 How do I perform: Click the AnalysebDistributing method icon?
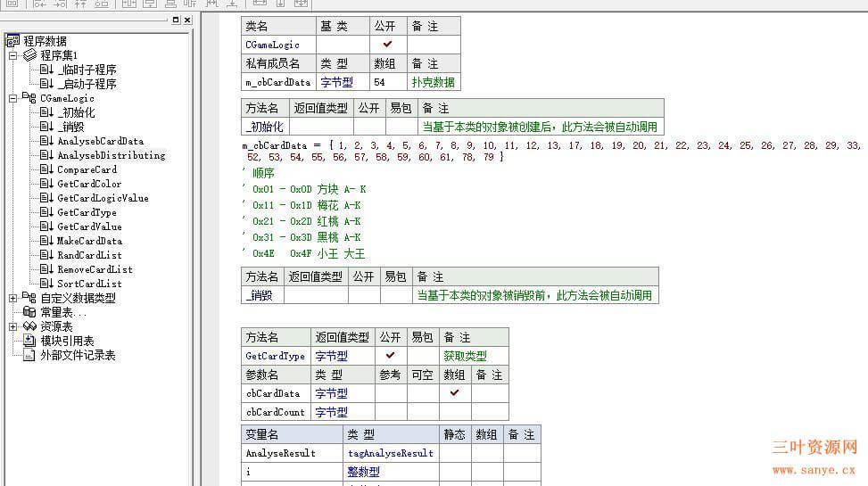(x=46, y=155)
